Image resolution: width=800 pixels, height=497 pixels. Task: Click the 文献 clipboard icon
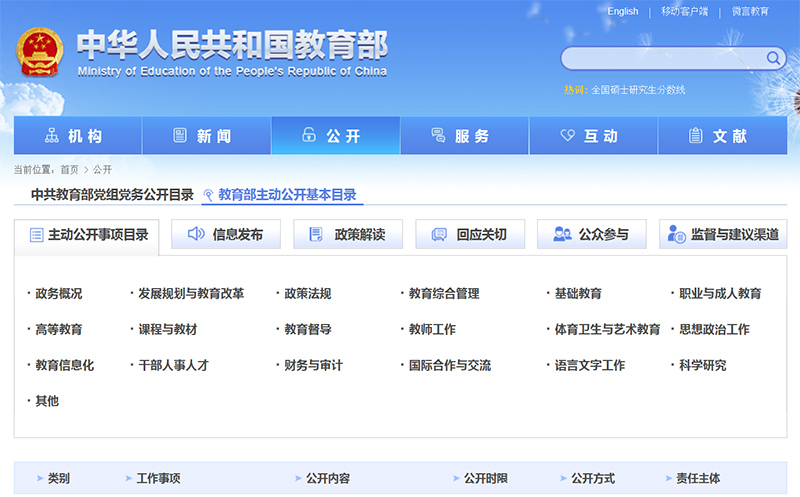[x=695, y=135]
